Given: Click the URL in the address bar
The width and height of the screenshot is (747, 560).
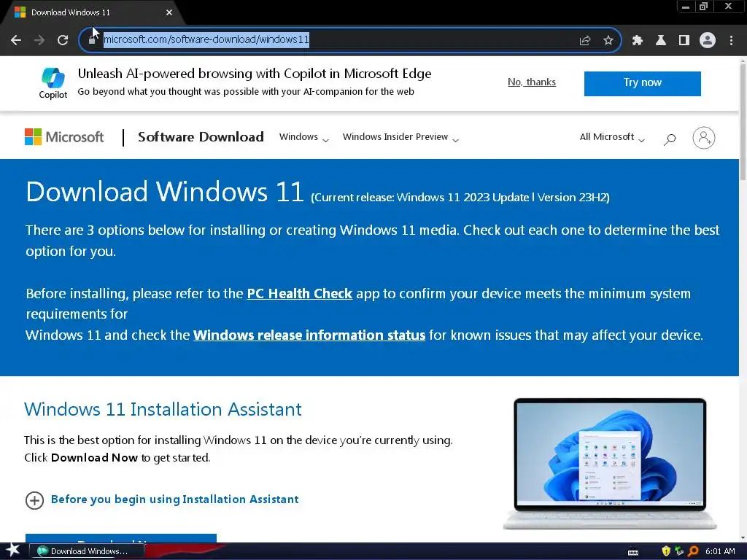Looking at the screenshot, I should (x=206, y=39).
